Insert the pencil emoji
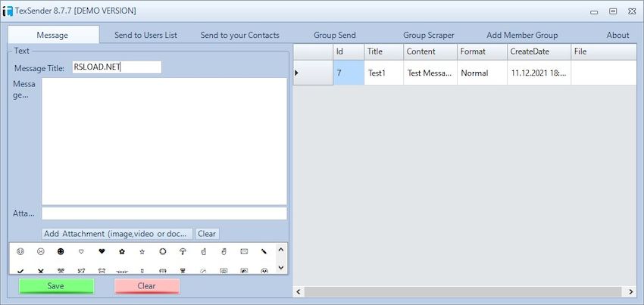 click(264, 251)
